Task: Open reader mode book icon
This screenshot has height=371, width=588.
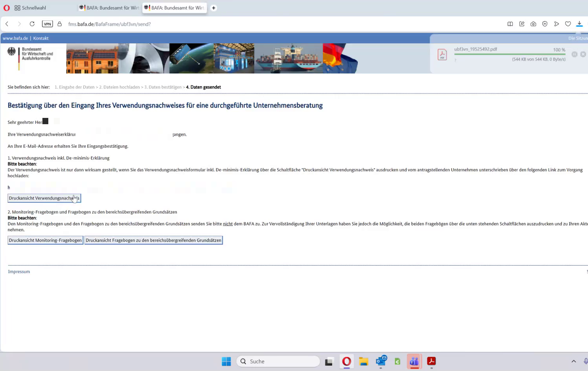Action: click(510, 24)
